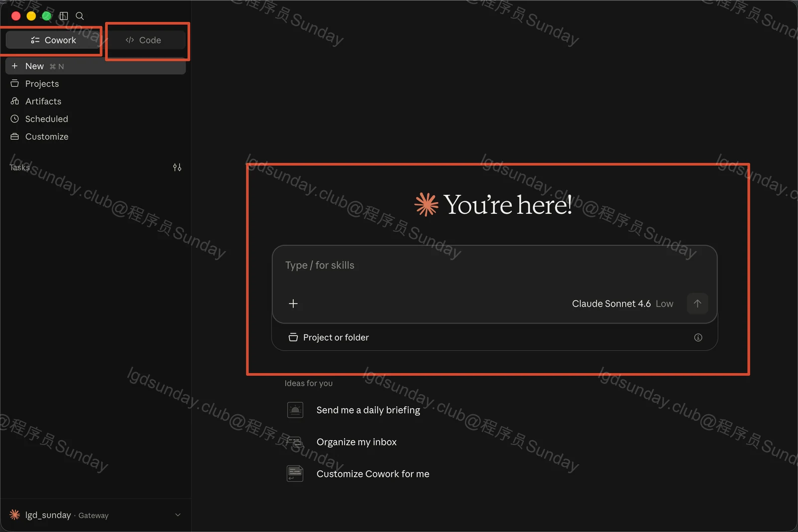The height and width of the screenshot is (532, 798).
Task: Toggle the sidebar panel icon
Action: click(x=64, y=16)
